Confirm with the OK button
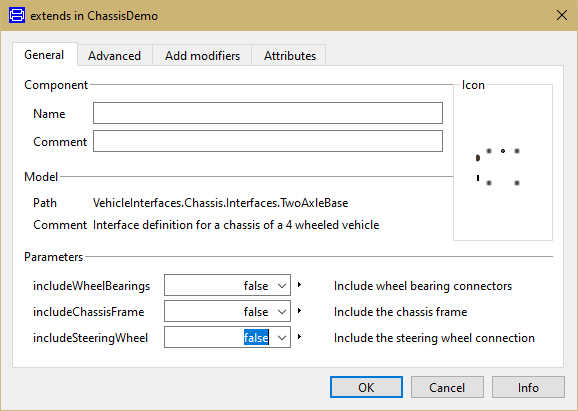Viewport: 578px width, 411px height. pos(366,387)
